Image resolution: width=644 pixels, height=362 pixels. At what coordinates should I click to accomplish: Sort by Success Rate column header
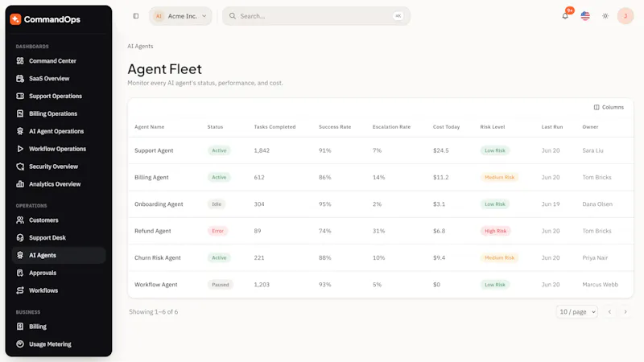tap(335, 127)
